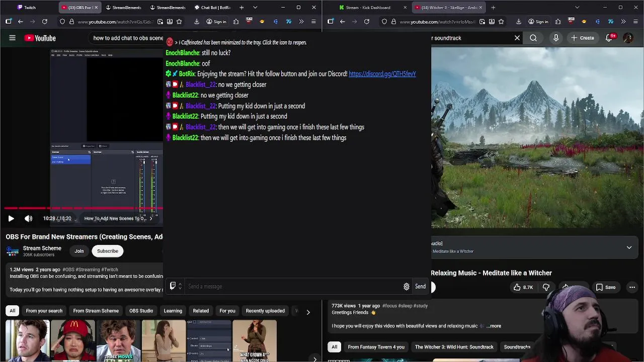644x362 pixels.
Task: Select the 'OBS Studio' chip
Action: 141,311
